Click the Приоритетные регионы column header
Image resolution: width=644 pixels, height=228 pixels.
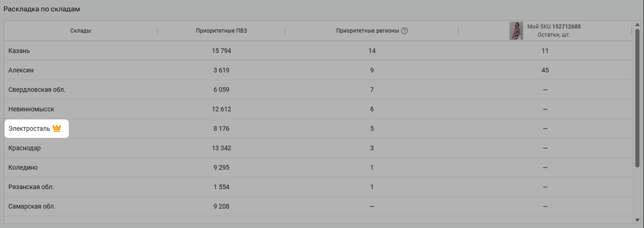pos(367,31)
